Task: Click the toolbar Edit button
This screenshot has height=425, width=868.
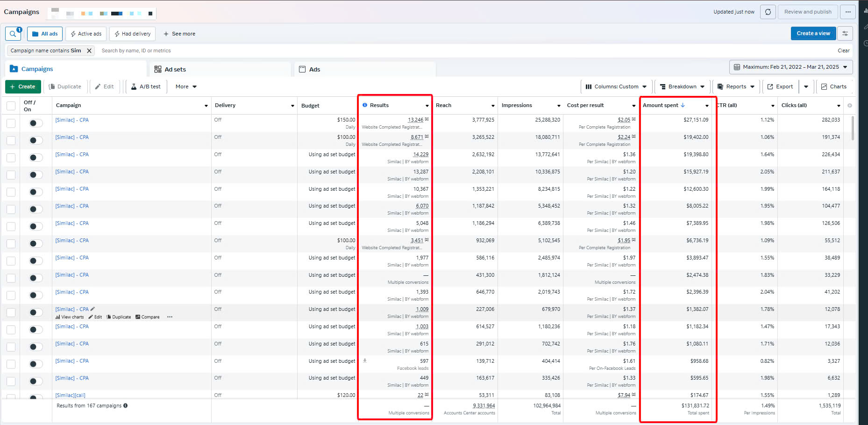Action: point(105,86)
